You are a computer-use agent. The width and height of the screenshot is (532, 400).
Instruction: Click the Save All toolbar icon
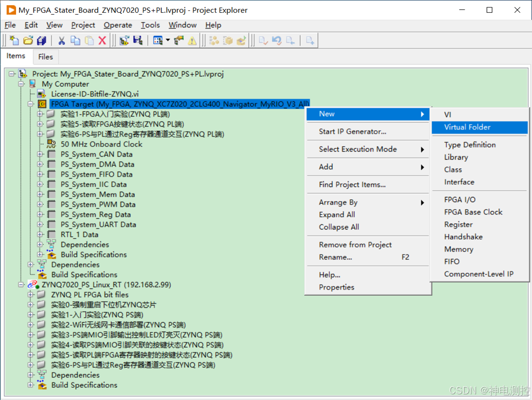(x=41, y=40)
